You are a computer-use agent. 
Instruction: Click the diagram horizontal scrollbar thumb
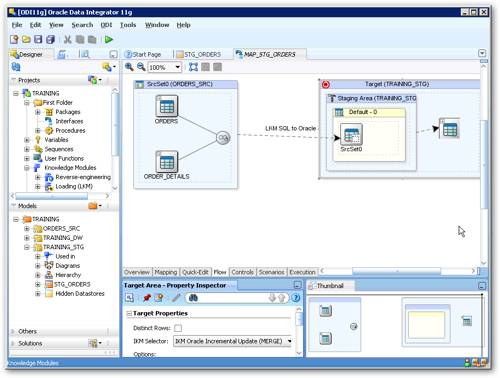[396, 271]
